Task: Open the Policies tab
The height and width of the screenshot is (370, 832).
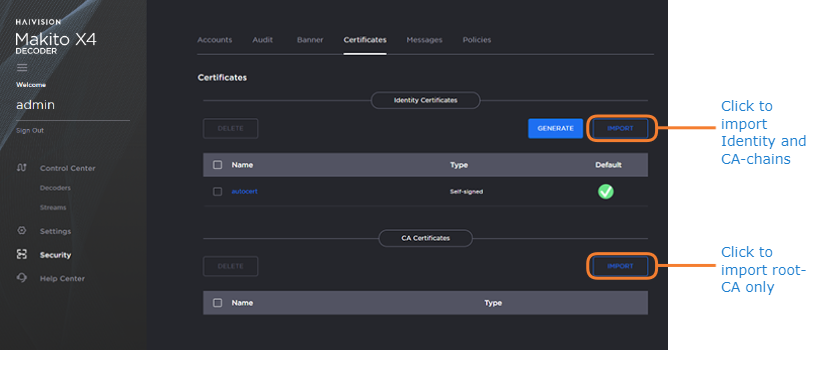Action: coord(476,40)
